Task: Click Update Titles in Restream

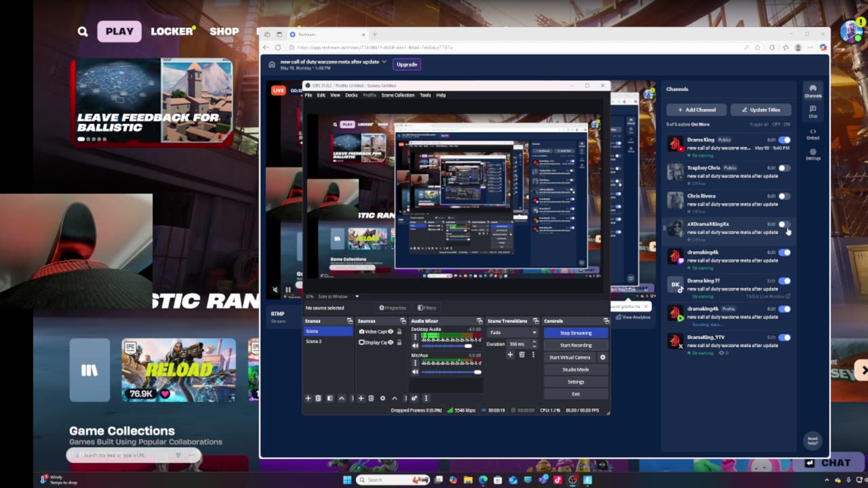Action: pyautogui.click(x=760, y=110)
